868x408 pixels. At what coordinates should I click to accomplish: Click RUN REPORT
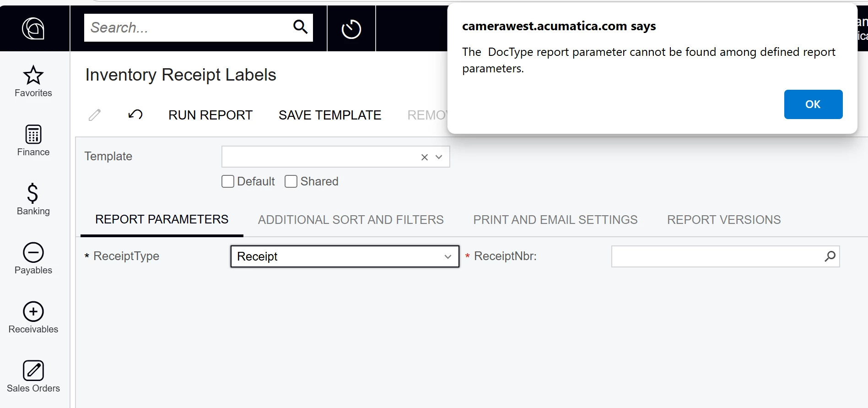[x=210, y=115]
